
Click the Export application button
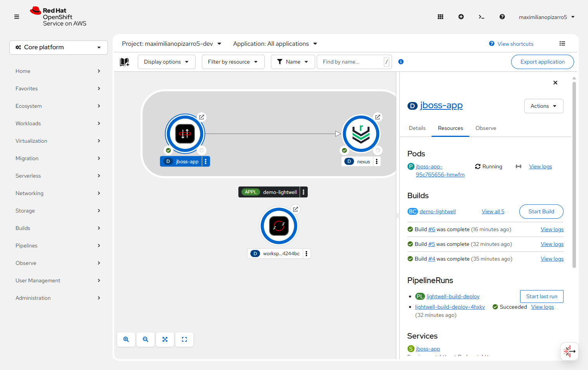(542, 62)
